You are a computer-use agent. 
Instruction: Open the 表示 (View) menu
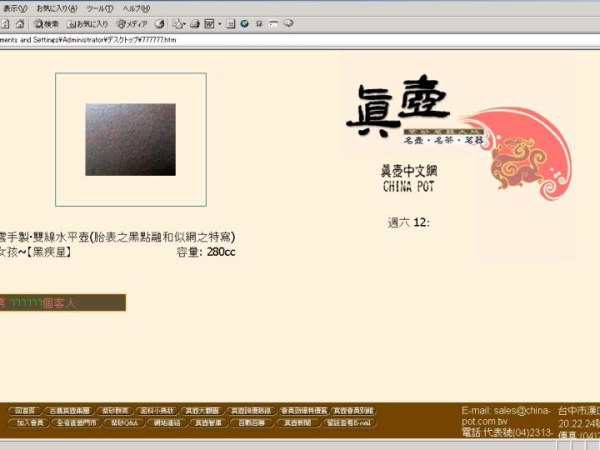point(14,7)
